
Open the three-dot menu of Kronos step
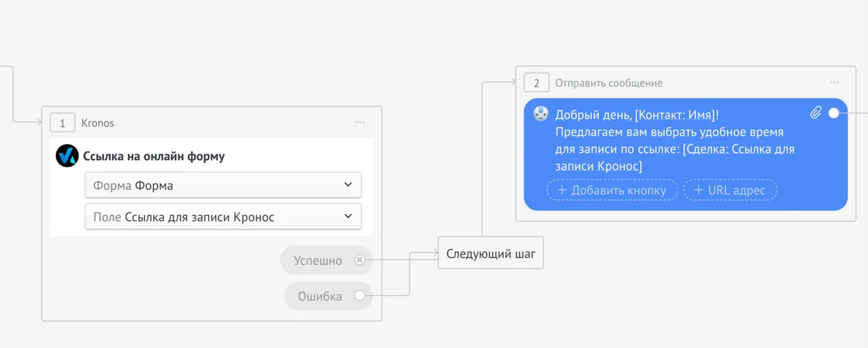pos(360,123)
